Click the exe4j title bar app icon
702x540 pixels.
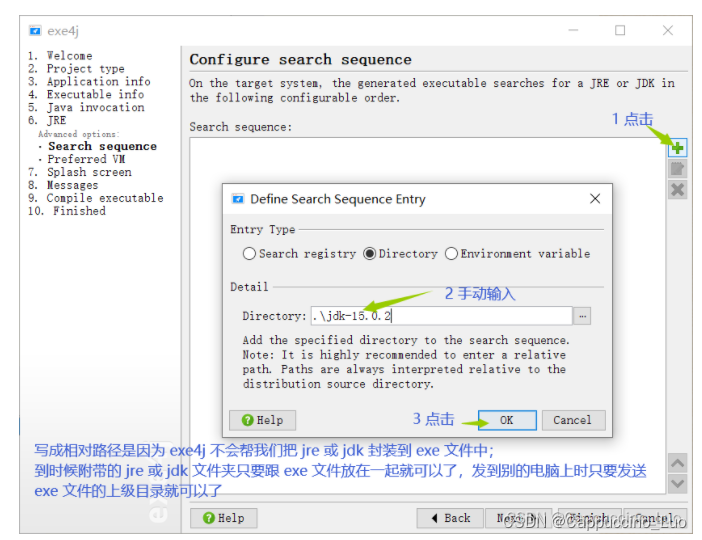(x=35, y=30)
